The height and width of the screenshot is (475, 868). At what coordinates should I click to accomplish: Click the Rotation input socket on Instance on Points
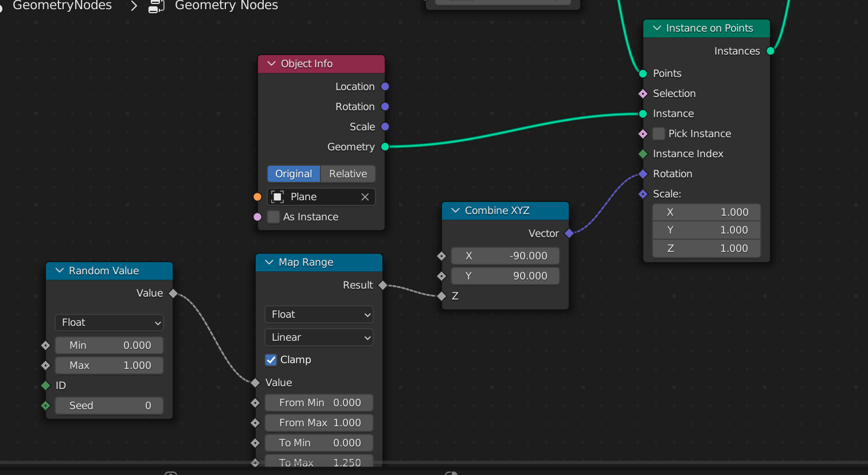[643, 174]
